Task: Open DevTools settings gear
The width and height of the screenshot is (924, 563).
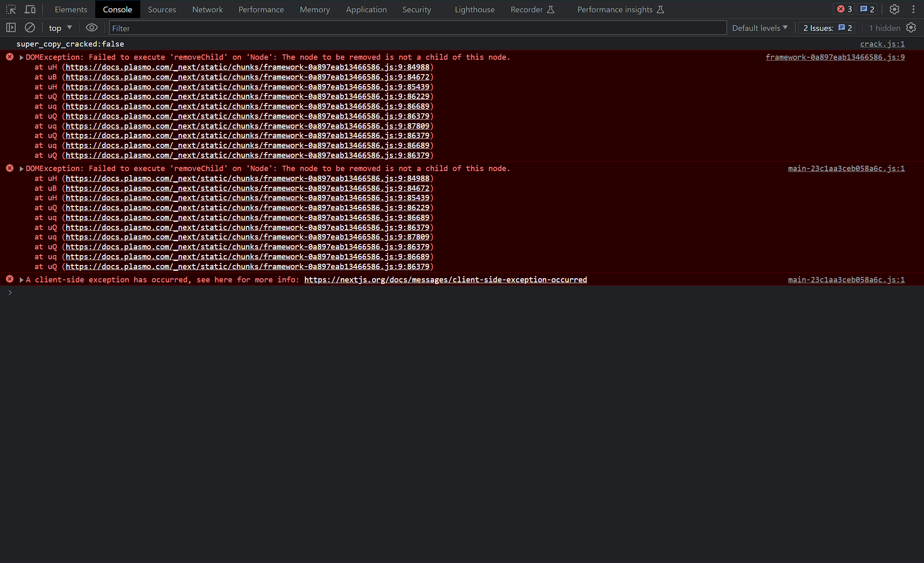Action: pyautogui.click(x=894, y=9)
